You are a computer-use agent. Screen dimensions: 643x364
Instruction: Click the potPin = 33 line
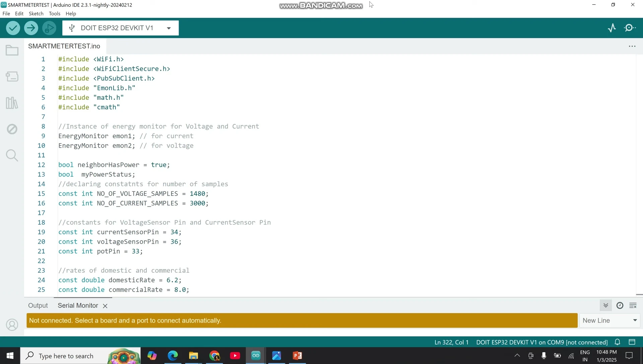[100, 251]
